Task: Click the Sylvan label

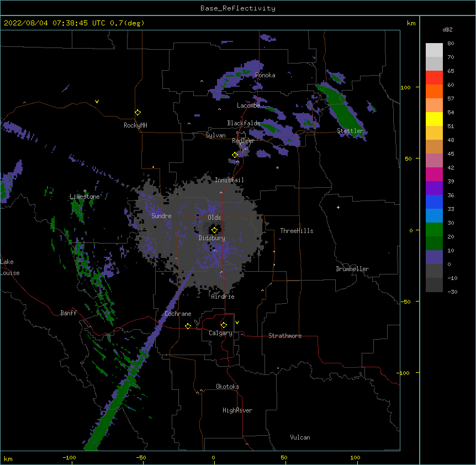Action: pos(215,135)
